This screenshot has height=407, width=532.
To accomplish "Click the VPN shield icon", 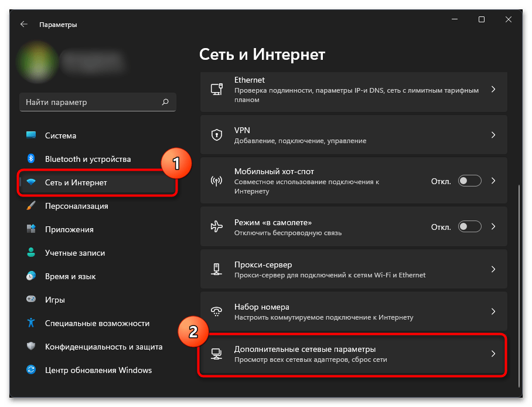I will 216,135.
